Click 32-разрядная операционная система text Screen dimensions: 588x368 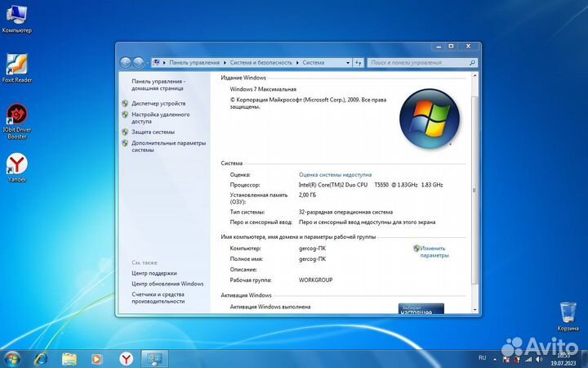(x=345, y=212)
